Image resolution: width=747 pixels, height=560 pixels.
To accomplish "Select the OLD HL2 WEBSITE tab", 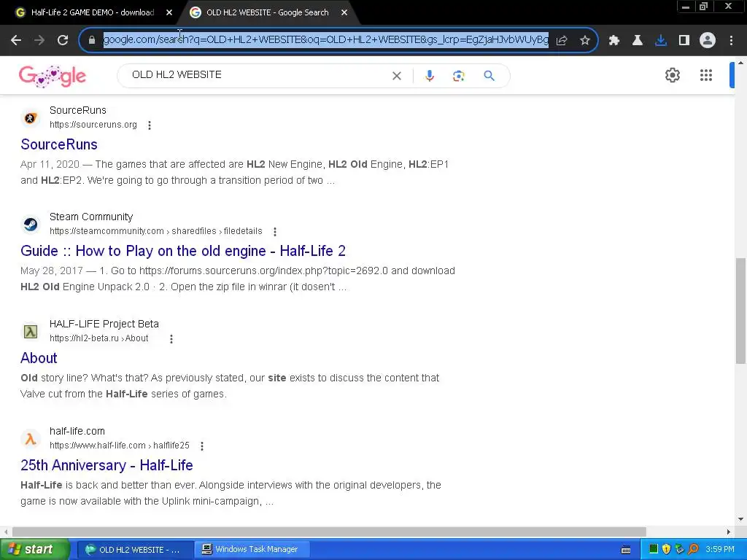I will point(267,12).
